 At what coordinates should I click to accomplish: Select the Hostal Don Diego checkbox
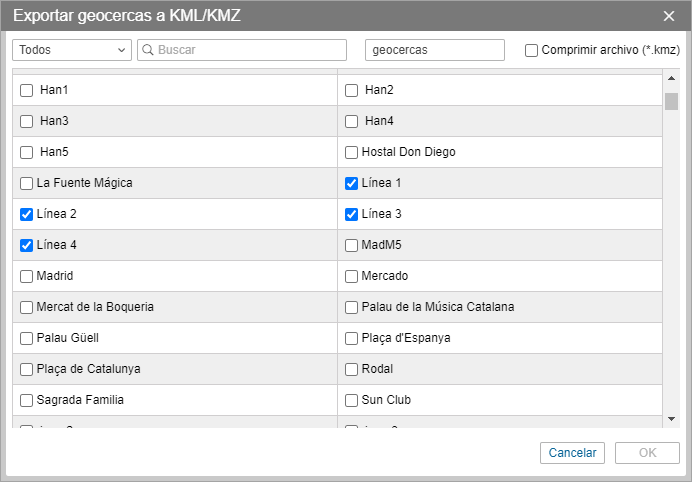click(351, 152)
